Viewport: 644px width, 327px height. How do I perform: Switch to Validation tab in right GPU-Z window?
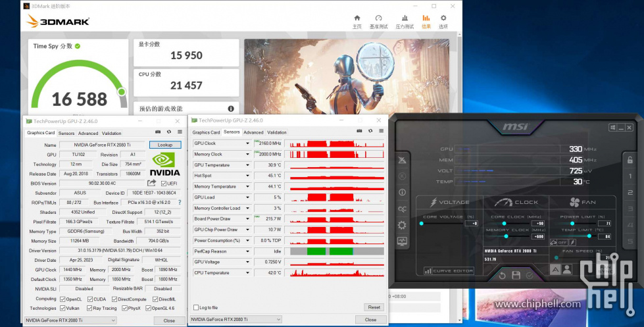coord(276,132)
